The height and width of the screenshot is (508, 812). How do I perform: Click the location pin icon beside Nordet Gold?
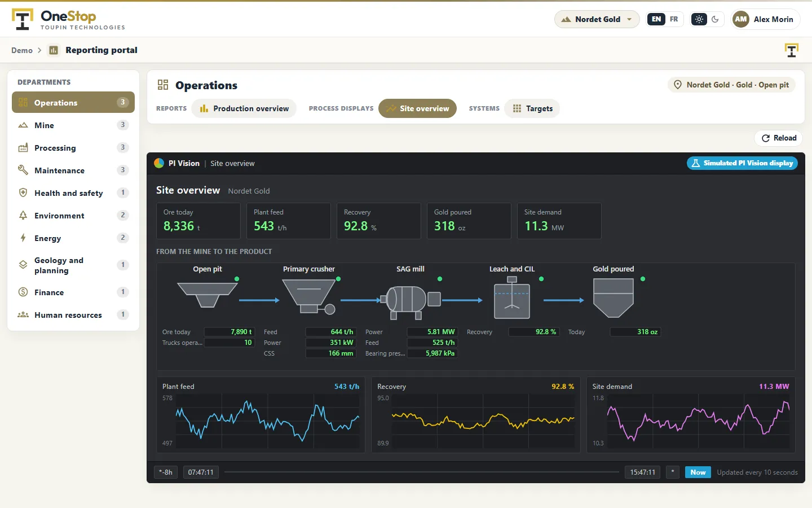[678, 85]
